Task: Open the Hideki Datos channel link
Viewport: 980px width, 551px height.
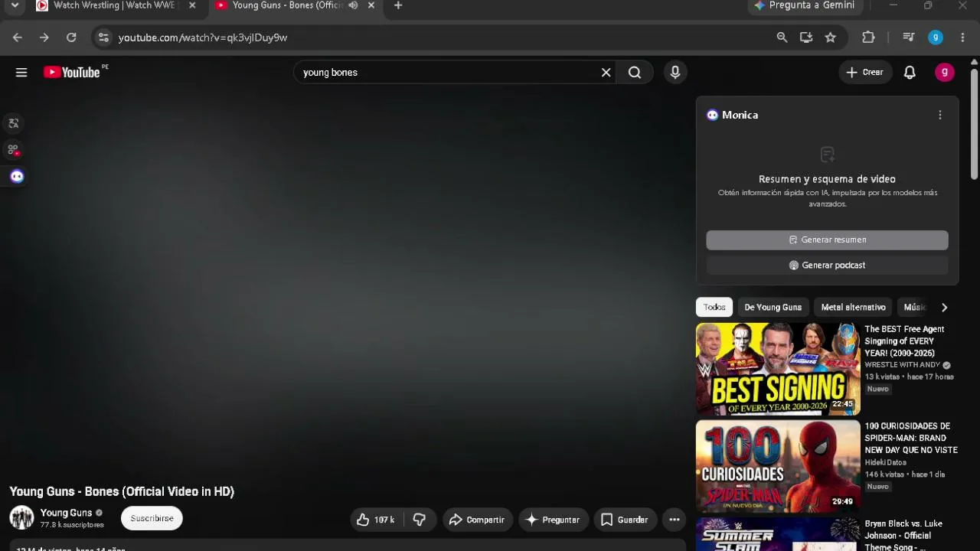Action: click(x=885, y=462)
